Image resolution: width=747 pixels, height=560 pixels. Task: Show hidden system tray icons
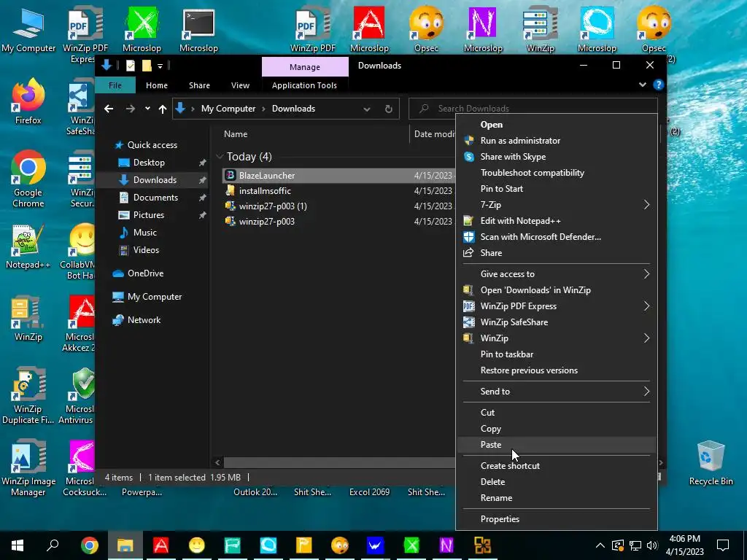pos(600,545)
